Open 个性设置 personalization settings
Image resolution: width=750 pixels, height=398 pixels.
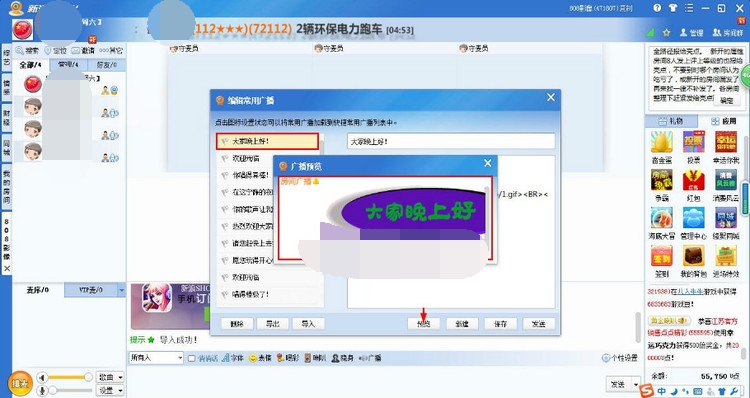tap(620, 358)
